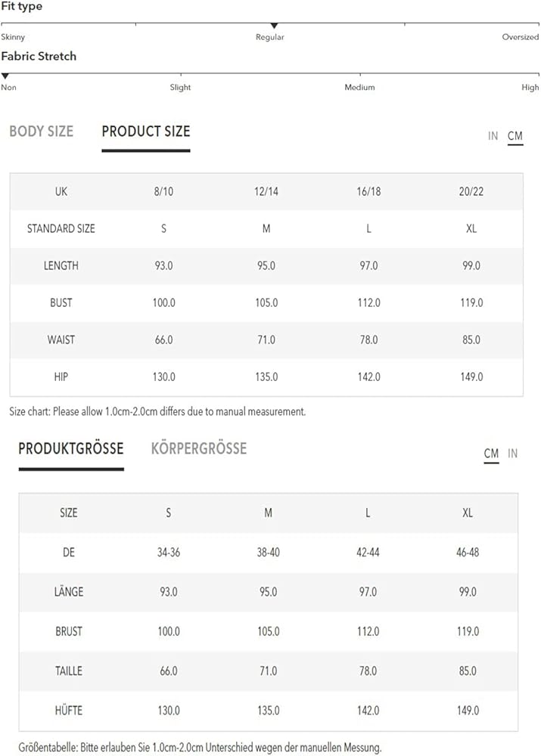This screenshot has height=756, width=541.
Task: Switch German chart units to IN
Action: click(513, 454)
